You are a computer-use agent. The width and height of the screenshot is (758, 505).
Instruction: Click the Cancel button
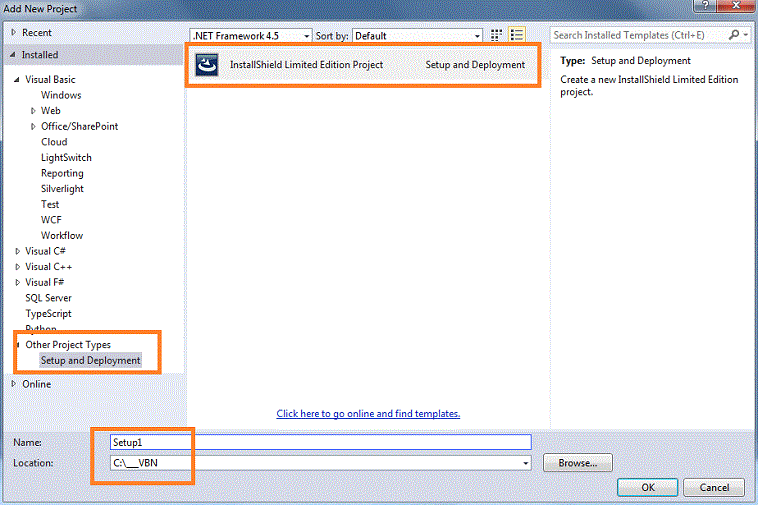pyautogui.click(x=714, y=488)
